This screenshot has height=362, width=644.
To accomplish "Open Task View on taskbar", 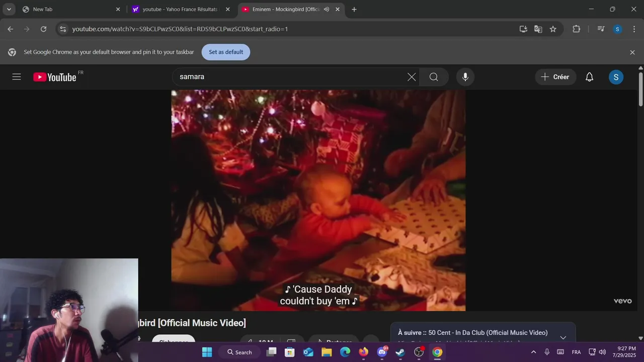I will point(272,352).
